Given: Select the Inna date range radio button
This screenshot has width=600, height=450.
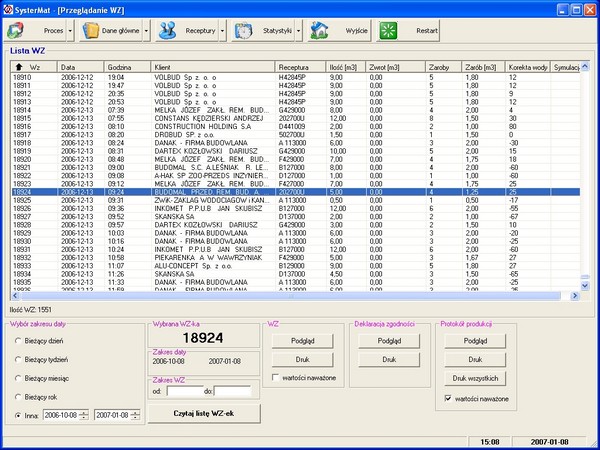Looking at the screenshot, I should coord(18,415).
